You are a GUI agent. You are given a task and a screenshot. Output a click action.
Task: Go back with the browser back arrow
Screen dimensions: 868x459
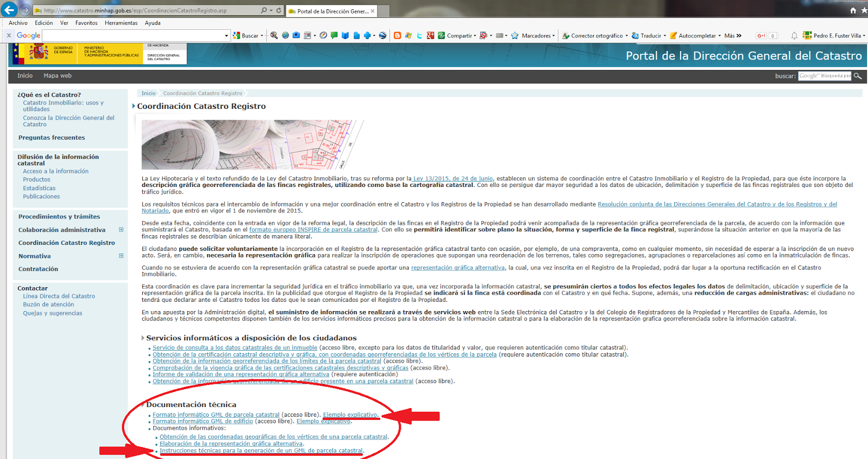pos(9,10)
